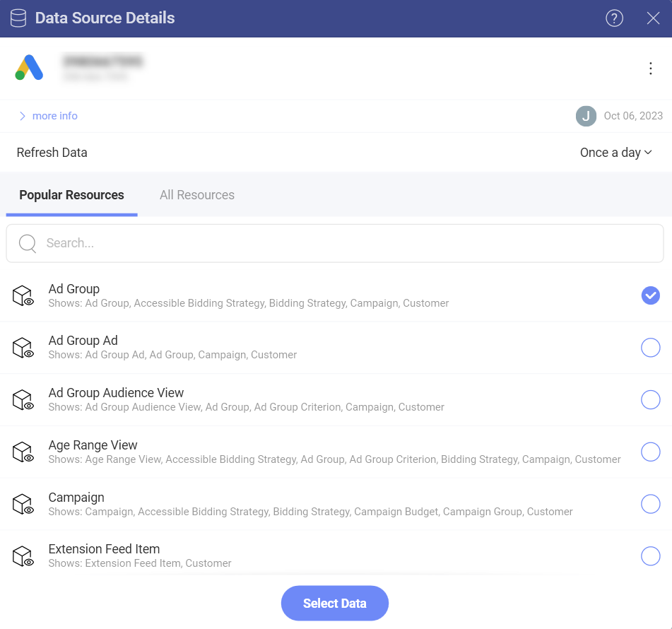This screenshot has width=672, height=629.
Task: Open the help question mark icon
Action: click(614, 18)
